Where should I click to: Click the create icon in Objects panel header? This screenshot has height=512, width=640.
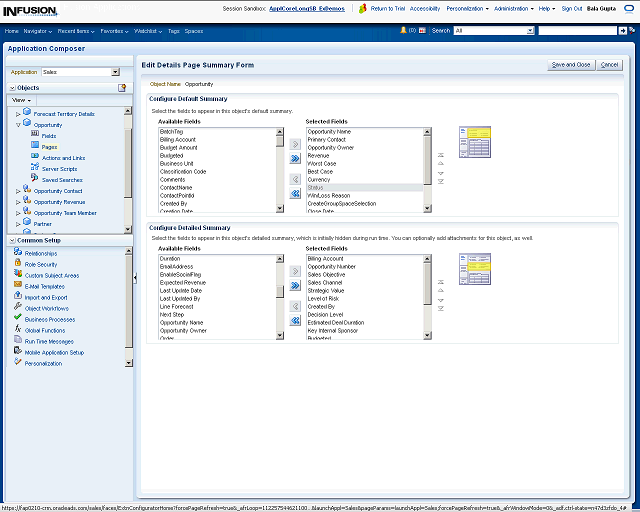[122, 88]
